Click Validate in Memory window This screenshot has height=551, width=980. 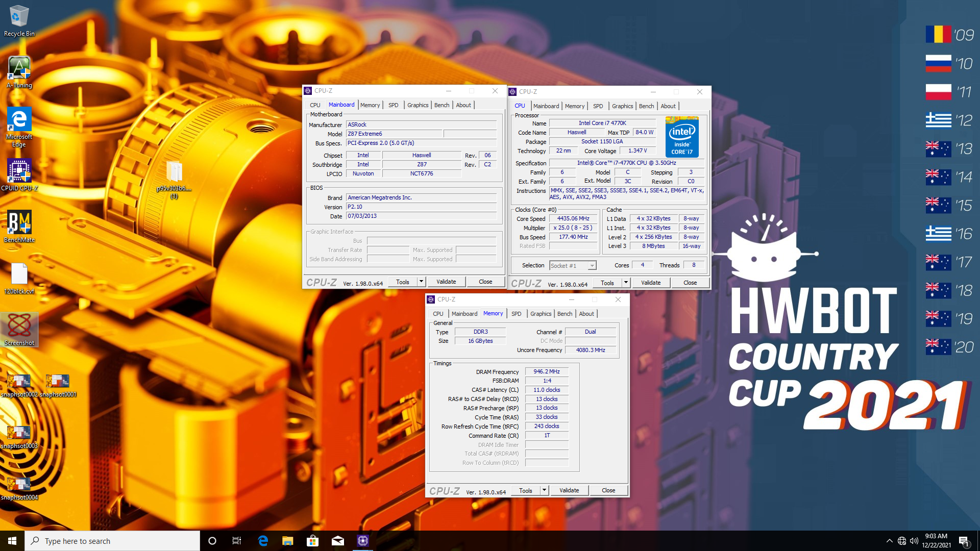point(569,490)
